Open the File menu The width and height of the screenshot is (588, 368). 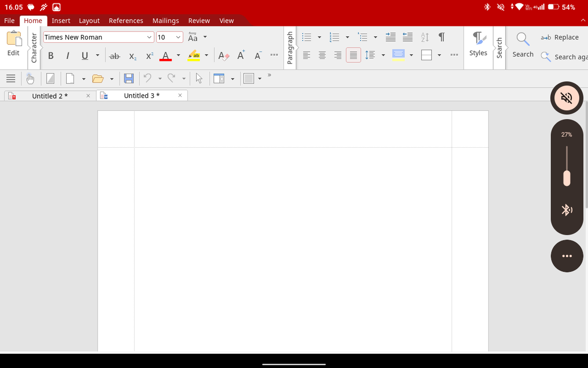click(9, 21)
